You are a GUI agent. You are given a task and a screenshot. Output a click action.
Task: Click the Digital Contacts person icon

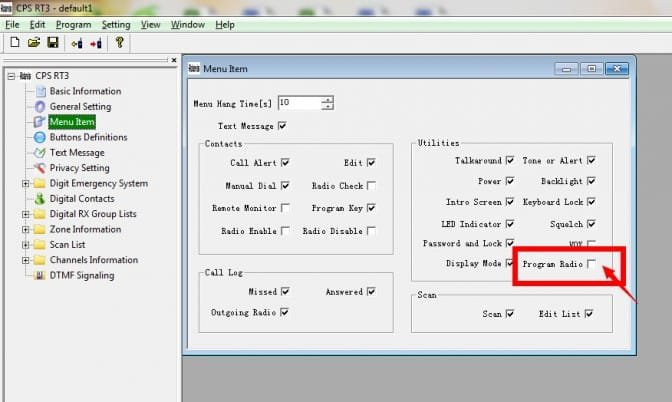pyautogui.click(x=40, y=198)
